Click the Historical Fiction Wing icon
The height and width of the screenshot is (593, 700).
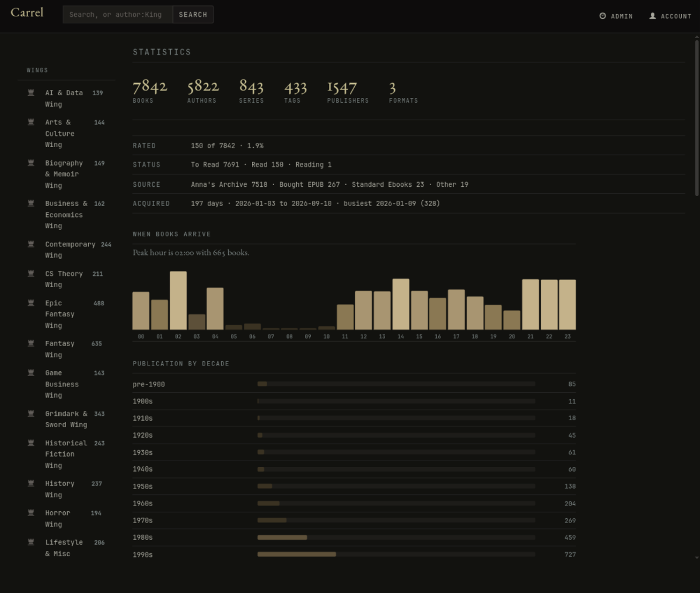pyautogui.click(x=31, y=442)
